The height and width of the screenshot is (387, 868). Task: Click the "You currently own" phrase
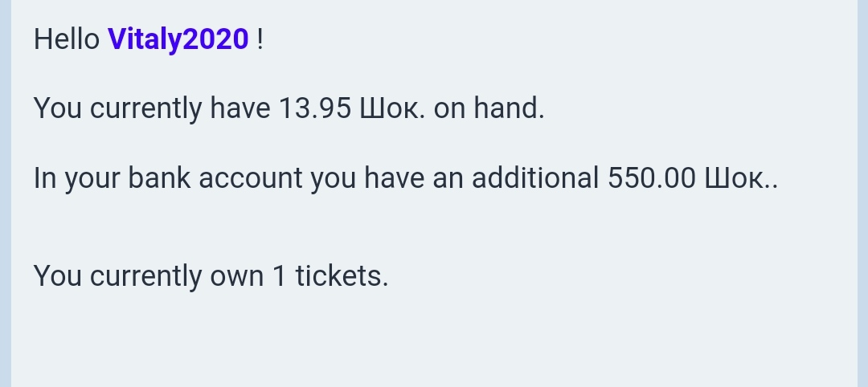pyautogui.click(x=149, y=276)
